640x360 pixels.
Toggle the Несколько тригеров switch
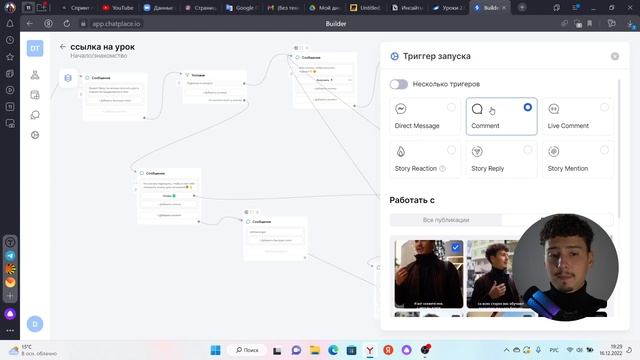399,84
